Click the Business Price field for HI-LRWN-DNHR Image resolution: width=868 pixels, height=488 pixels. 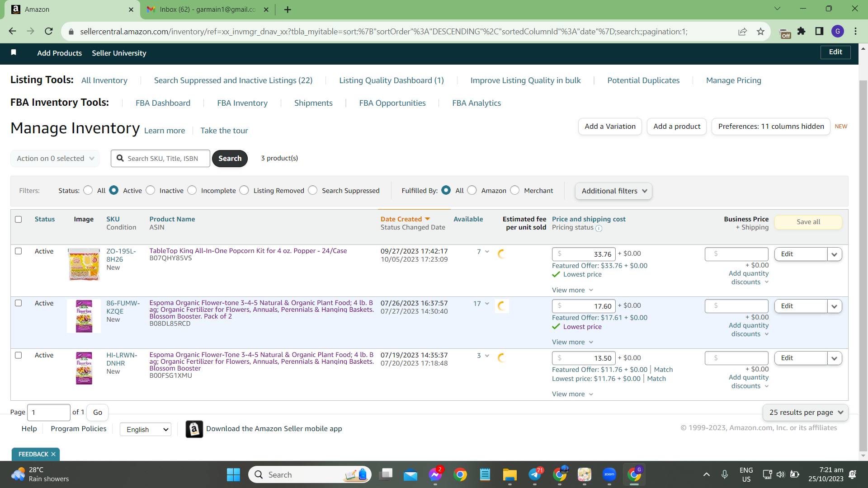tap(736, 358)
